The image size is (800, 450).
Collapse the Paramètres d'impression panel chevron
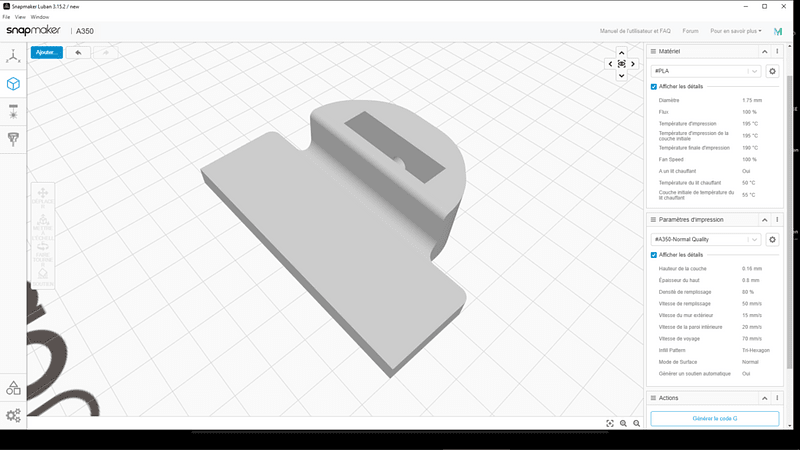(x=764, y=220)
